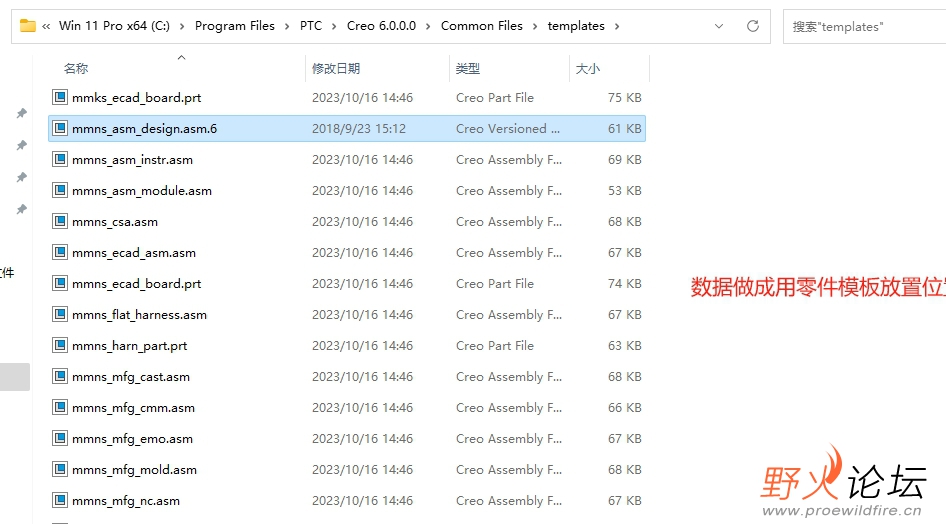Expand chevron after Program Files breadcrumb
946x527 pixels.
[287, 27]
